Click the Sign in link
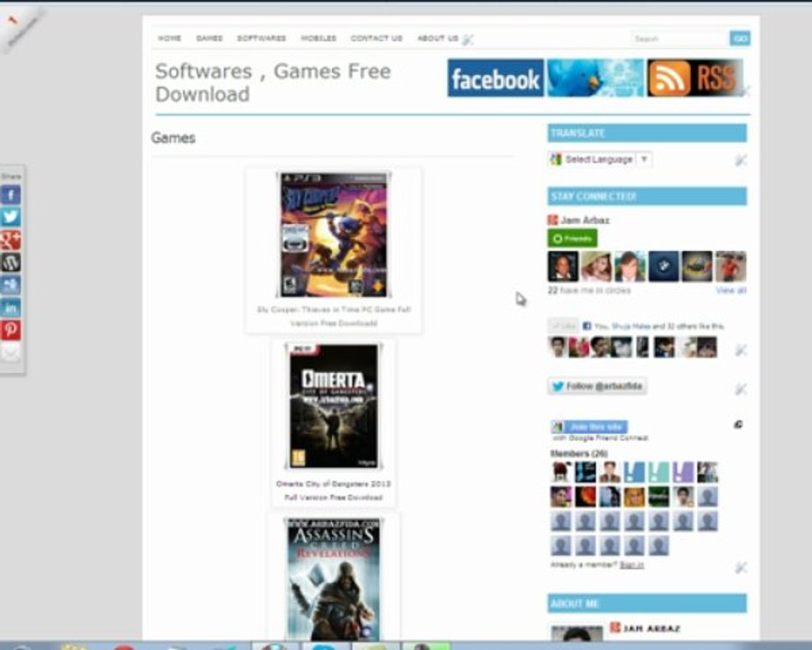Image resolution: width=812 pixels, height=650 pixels. click(632, 564)
